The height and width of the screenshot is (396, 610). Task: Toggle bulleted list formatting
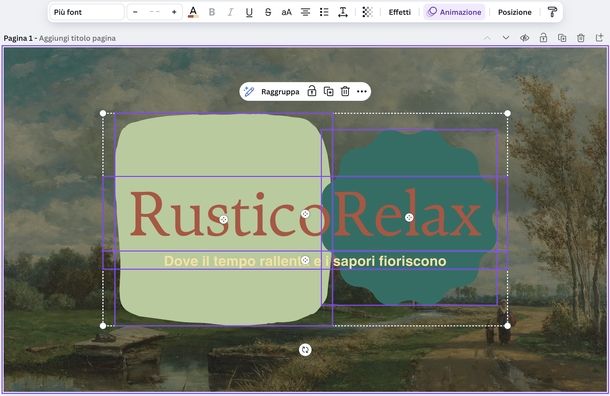pyautogui.click(x=324, y=12)
